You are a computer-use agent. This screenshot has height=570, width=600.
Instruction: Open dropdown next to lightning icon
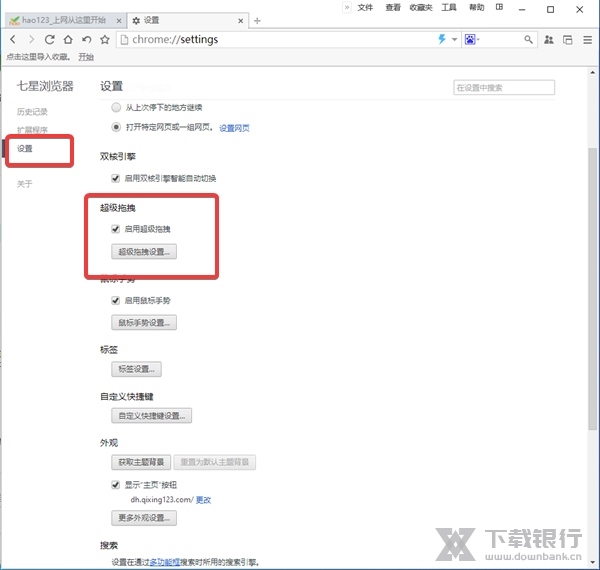[454, 39]
